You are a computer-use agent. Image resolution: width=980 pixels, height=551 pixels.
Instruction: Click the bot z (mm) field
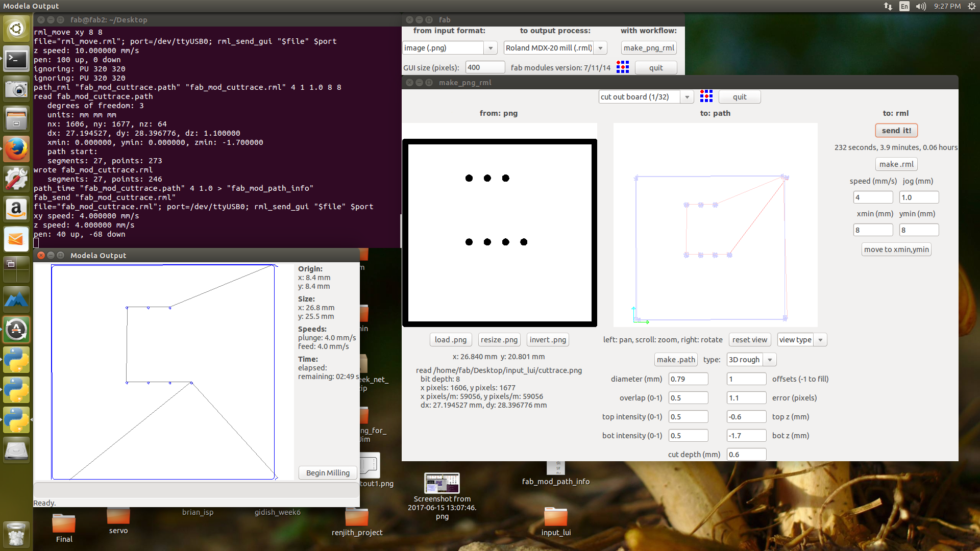tap(746, 436)
